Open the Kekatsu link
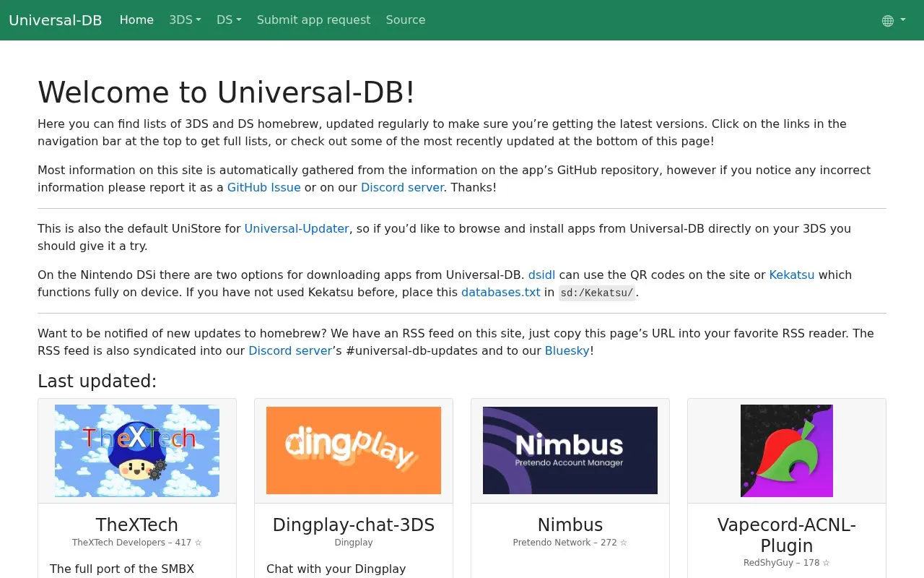The image size is (924, 578). [x=791, y=275]
